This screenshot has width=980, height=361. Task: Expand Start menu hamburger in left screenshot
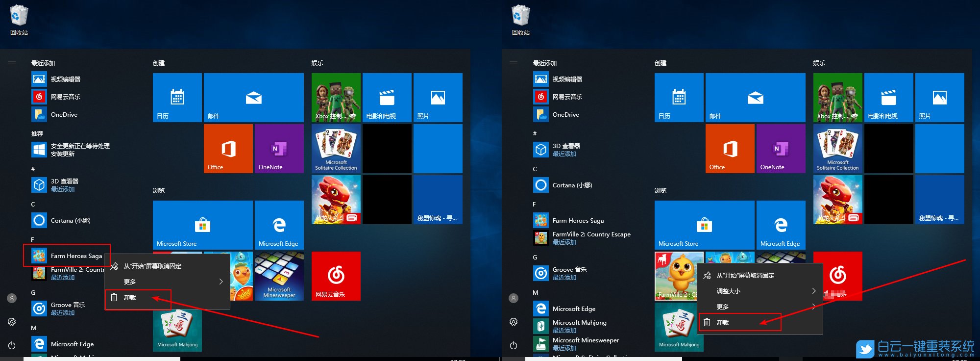pos(12,63)
